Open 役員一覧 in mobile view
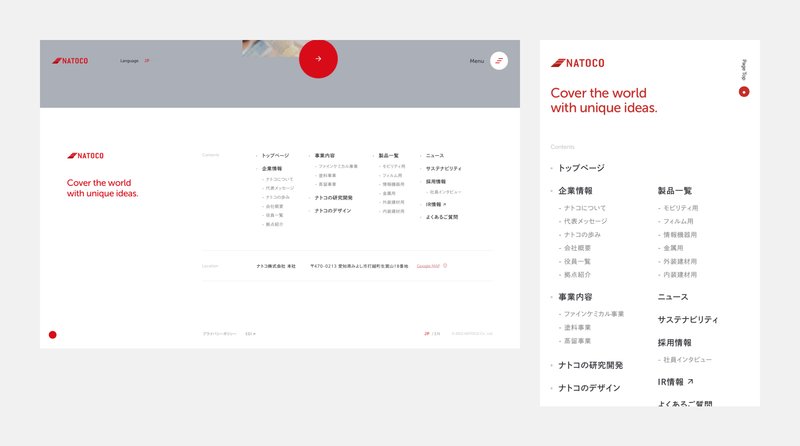 coord(577,261)
